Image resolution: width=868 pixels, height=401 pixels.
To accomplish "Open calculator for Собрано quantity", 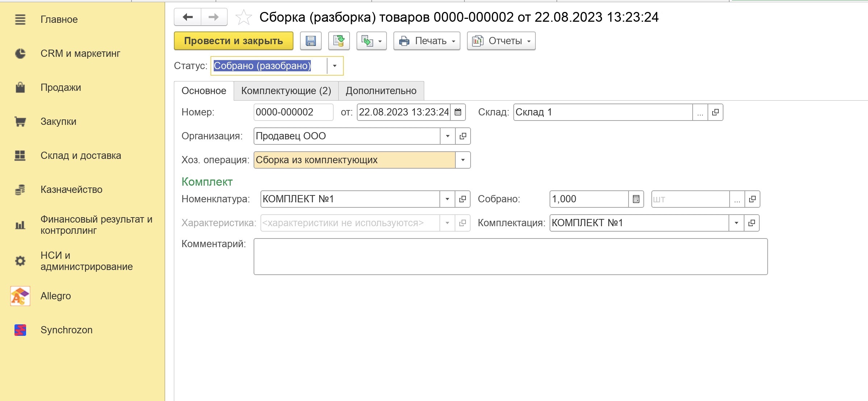I will [x=636, y=199].
